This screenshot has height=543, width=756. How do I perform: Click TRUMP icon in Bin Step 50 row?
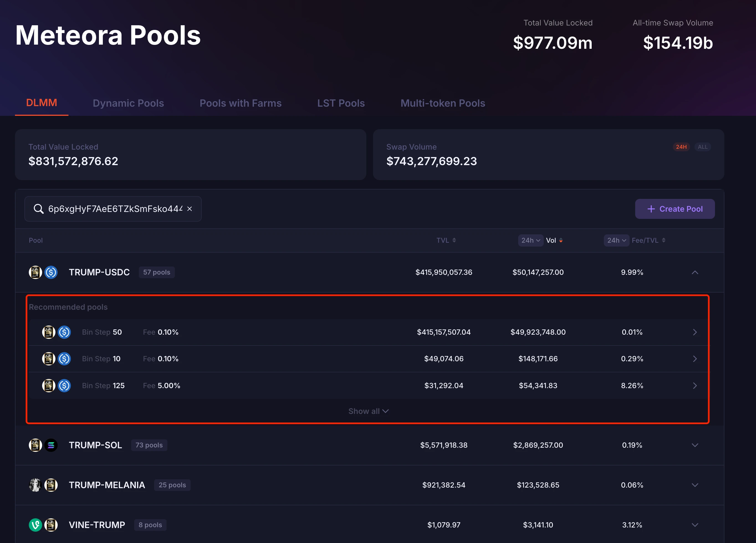pos(49,332)
